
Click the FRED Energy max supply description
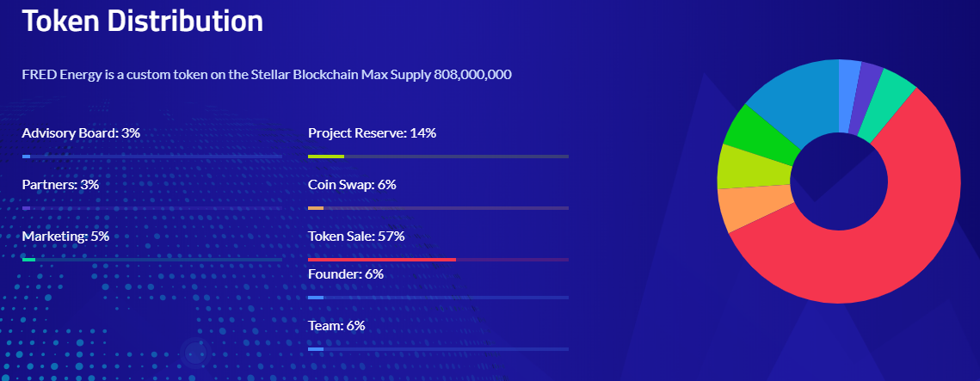267,75
